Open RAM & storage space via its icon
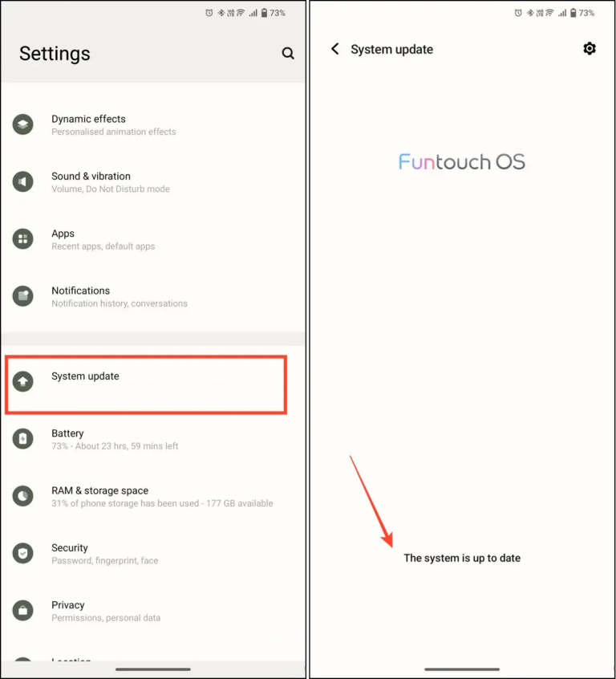Screen dimensions: 616x679 pos(22,496)
